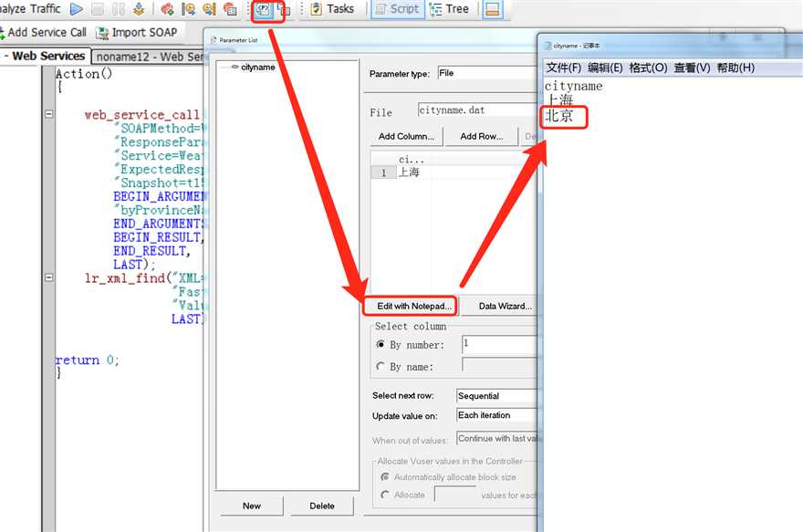
Task: Click the Allocate values input field
Action: tap(455, 494)
